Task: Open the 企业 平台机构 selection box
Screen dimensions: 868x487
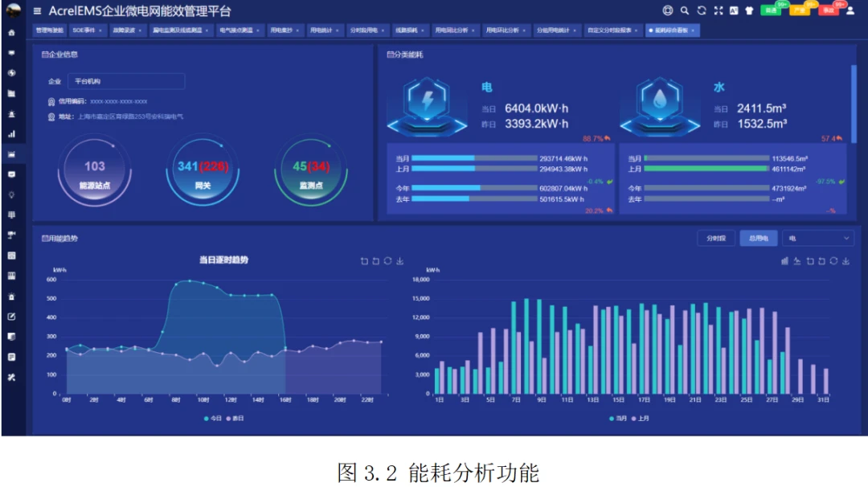Action: (127, 81)
